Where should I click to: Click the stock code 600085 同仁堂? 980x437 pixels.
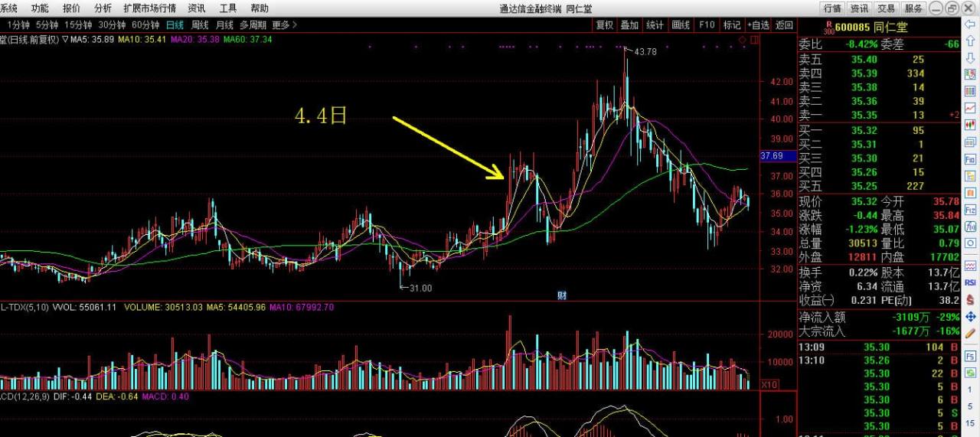(x=870, y=28)
